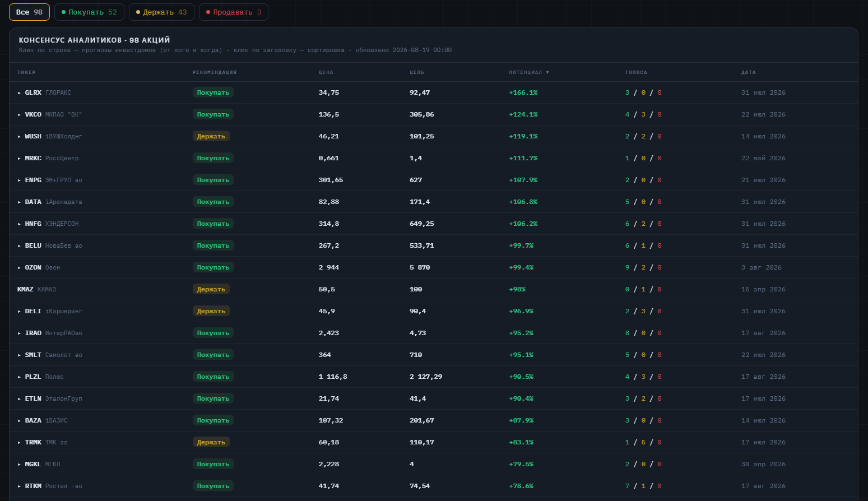This screenshot has width=868, height=501.
Task: Click the potential value "+166.1%"
Action: [x=523, y=92]
